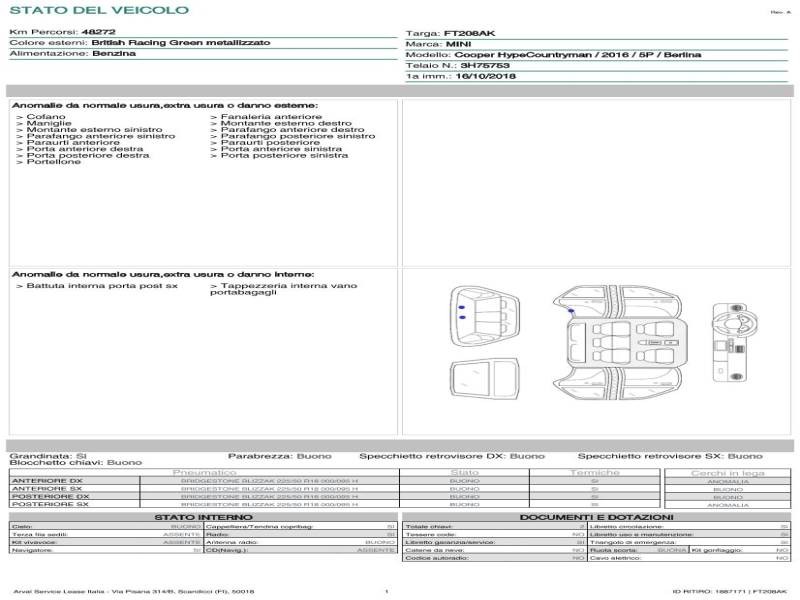Image resolution: width=800 pixels, height=600 pixels.
Task: Click the external damage section heading
Action: pyautogui.click(x=165, y=106)
